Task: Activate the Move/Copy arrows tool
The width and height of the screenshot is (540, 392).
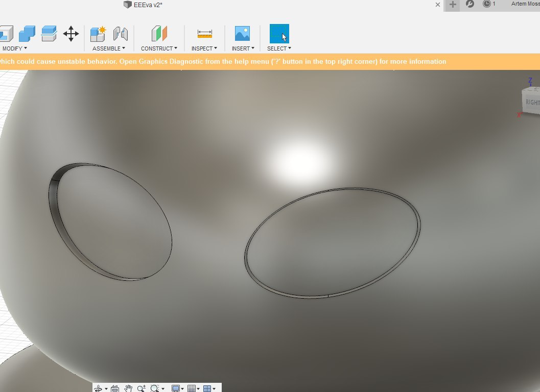Action: click(x=71, y=34)
